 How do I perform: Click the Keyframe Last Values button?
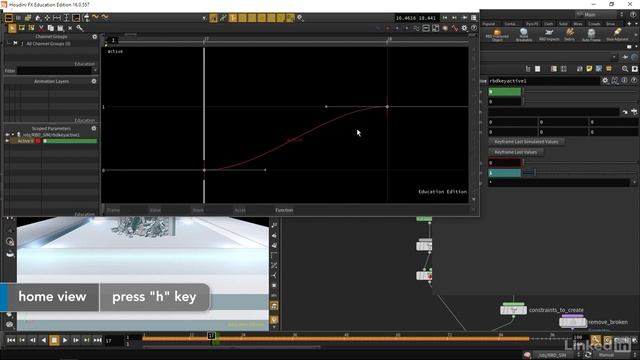[x=516, y=152]
